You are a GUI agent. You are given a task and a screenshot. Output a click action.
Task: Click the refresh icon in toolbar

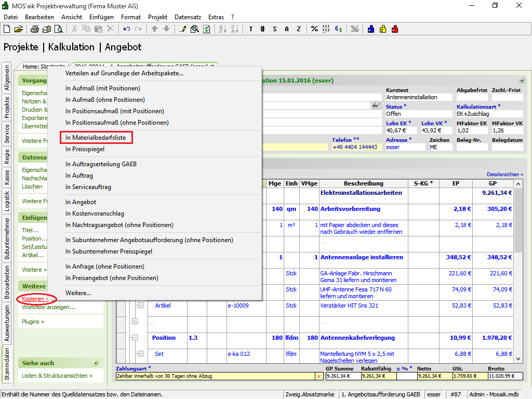coord(207,29)
